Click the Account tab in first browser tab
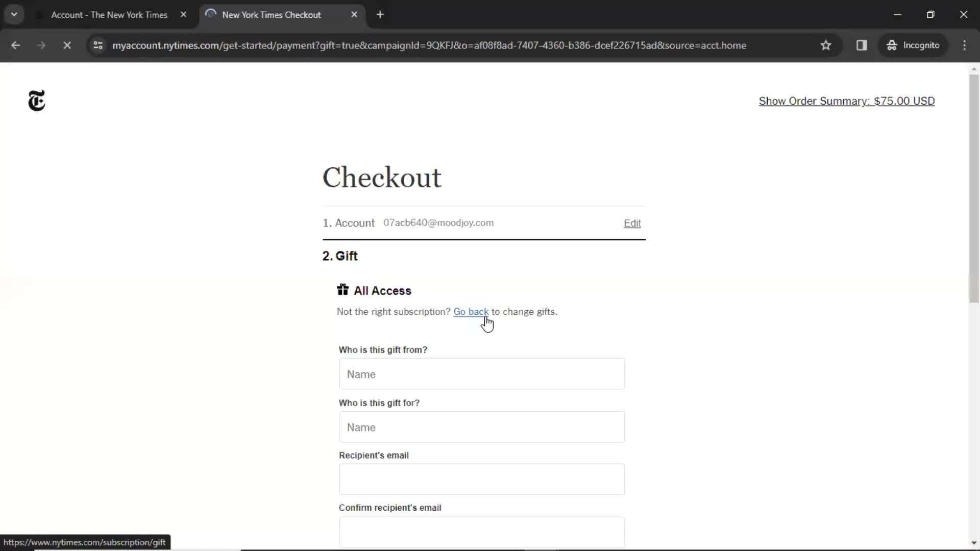This screenshot has width=980, height=551. click(x=110, y=15)
